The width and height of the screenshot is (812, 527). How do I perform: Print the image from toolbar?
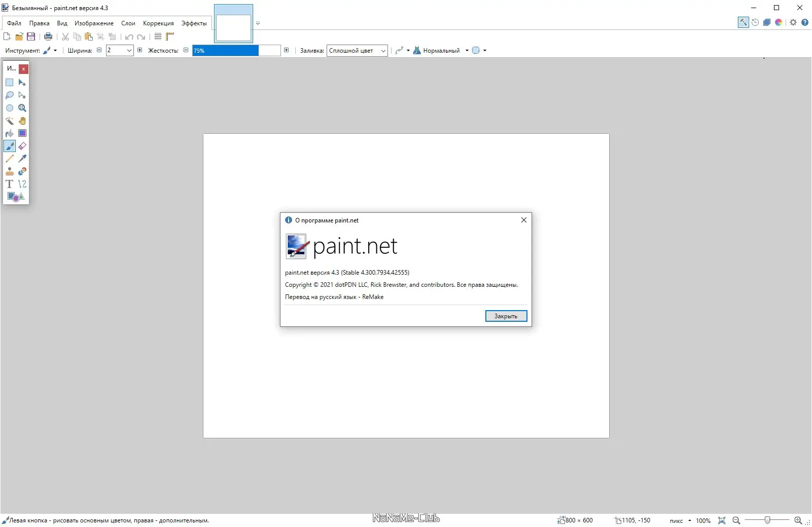[x=48, y=36]
